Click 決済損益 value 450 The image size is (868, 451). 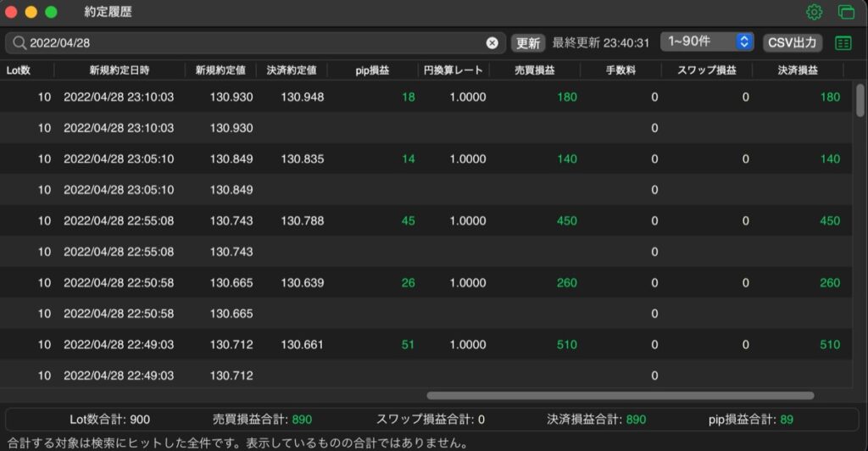(x=830, y=220)
